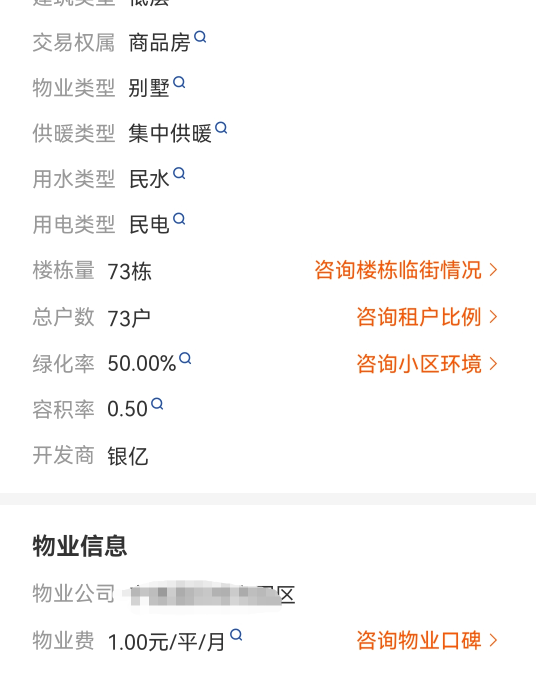Screen dimensions: 536x678
Task: Tap magnifier icon after 1.00元/平/月
Action: click(x=236, y=635)
